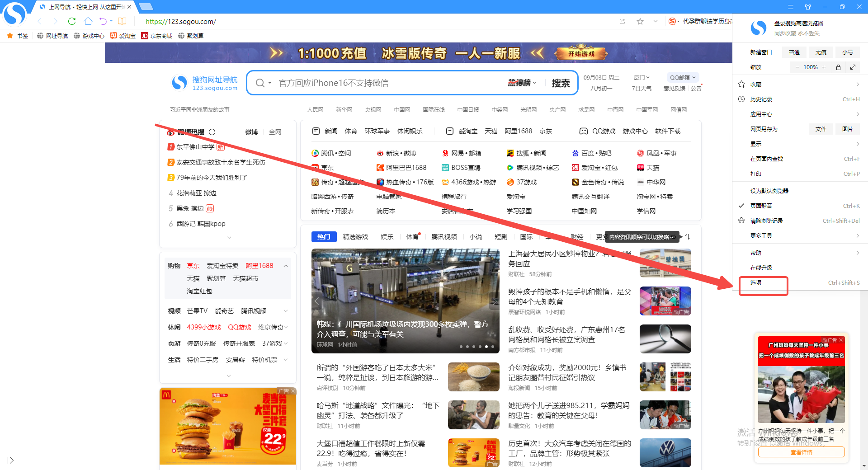The image size is (868, 470).
Task: Click the browser refresh icon
Action: 72,21
